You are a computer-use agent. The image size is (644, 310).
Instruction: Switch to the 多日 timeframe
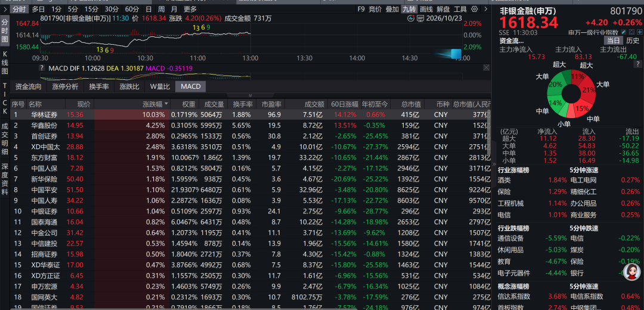[39, 9]
